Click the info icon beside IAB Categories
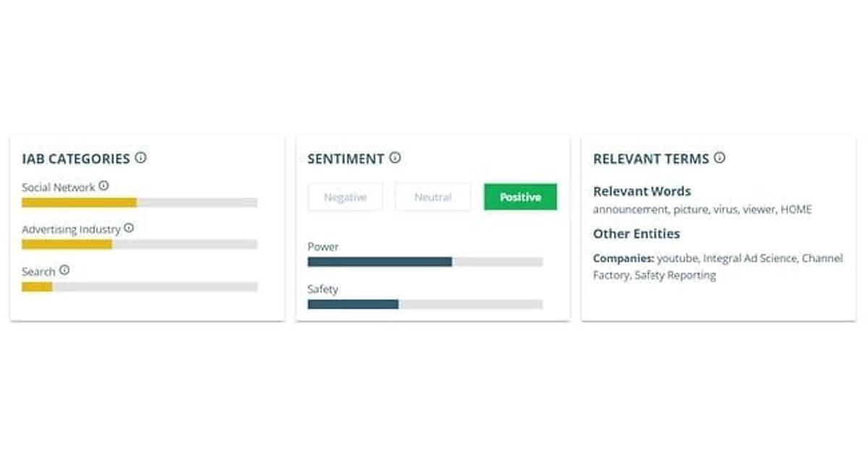The image size is (868, 456). pyautogui.click(x=140, y=158)
